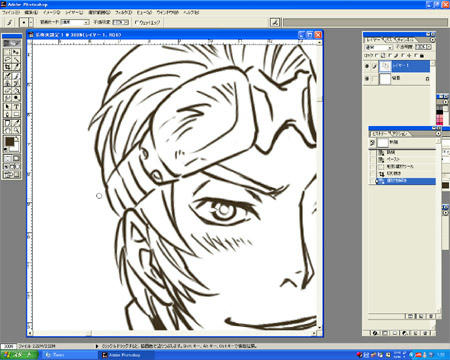Select the Type tool
Screen dimensions: 450x360
[16, 107]
